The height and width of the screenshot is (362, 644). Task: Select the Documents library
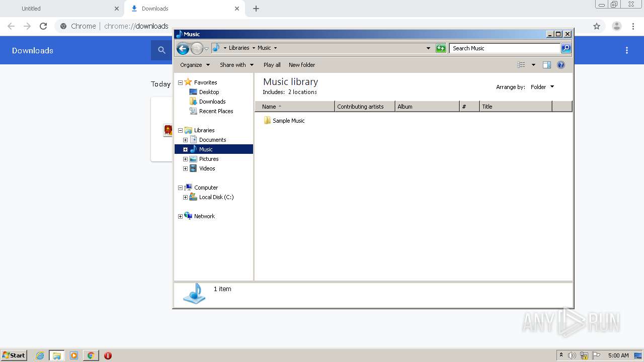pos(212,140)
